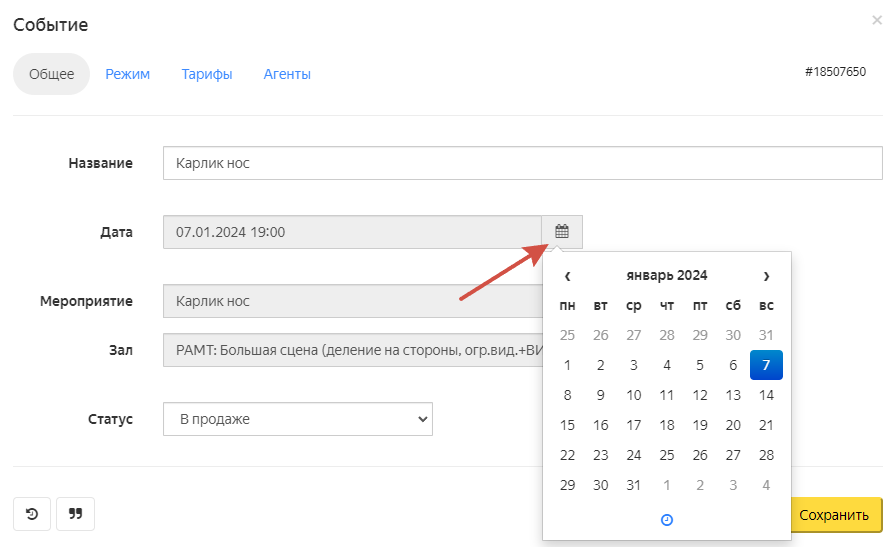Image resolution: width=896 pixels, height=547 pixels.
Task: Pick January 15 in the calendar
Action: 568,425
